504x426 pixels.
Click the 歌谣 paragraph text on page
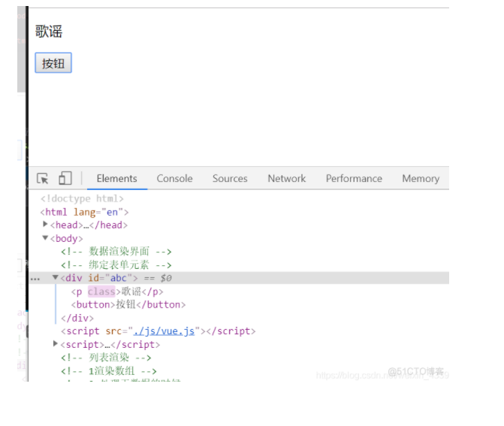click(49, 32)
